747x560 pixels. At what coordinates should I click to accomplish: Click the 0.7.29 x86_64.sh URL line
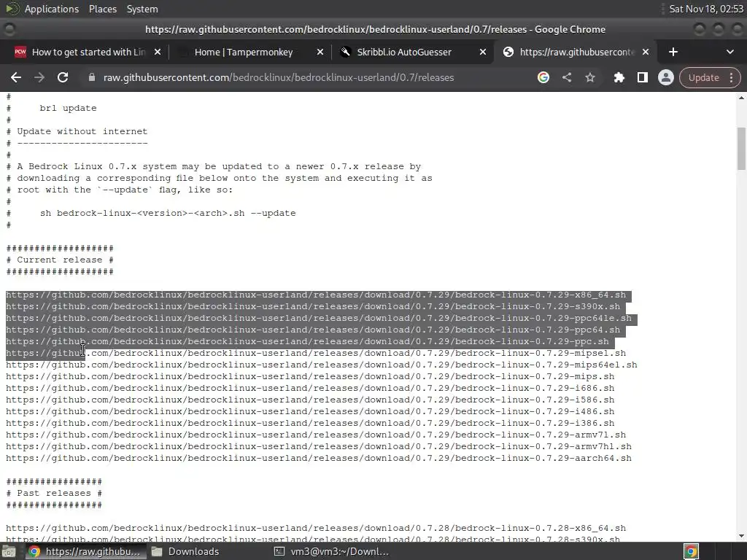coord(316,295)
